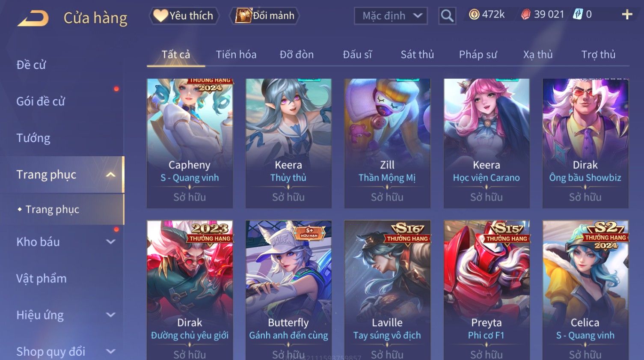The image size is (644, 360).
Task: Open the Mặc định sort dropdown
Action: tap(391, 16)
